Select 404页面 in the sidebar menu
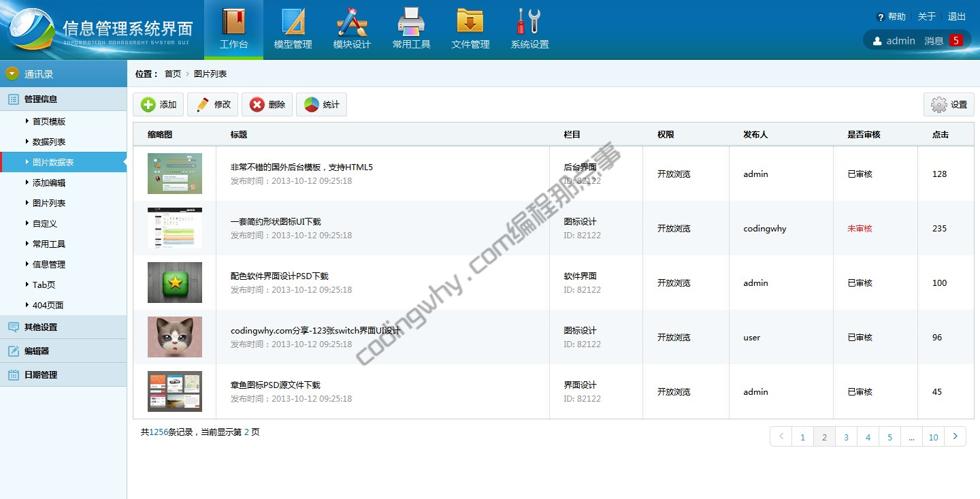Image resolution: width=980 pixels, height=499 pixels. pos(48,306)
